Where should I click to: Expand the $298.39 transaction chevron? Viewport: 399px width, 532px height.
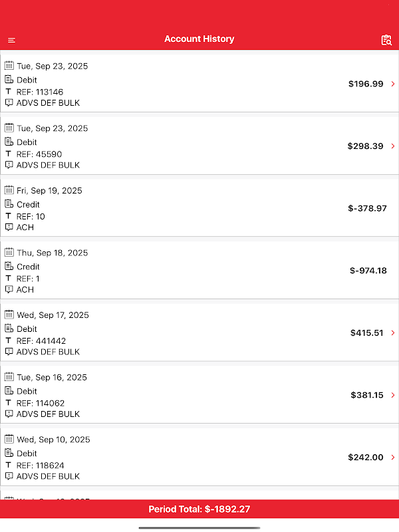pos(393,146)
